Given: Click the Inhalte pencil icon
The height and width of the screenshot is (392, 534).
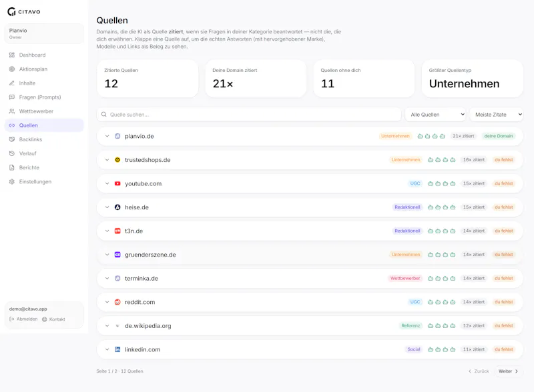Looking at the screenshot, I should pyautogui.click(x=12, y=83).
